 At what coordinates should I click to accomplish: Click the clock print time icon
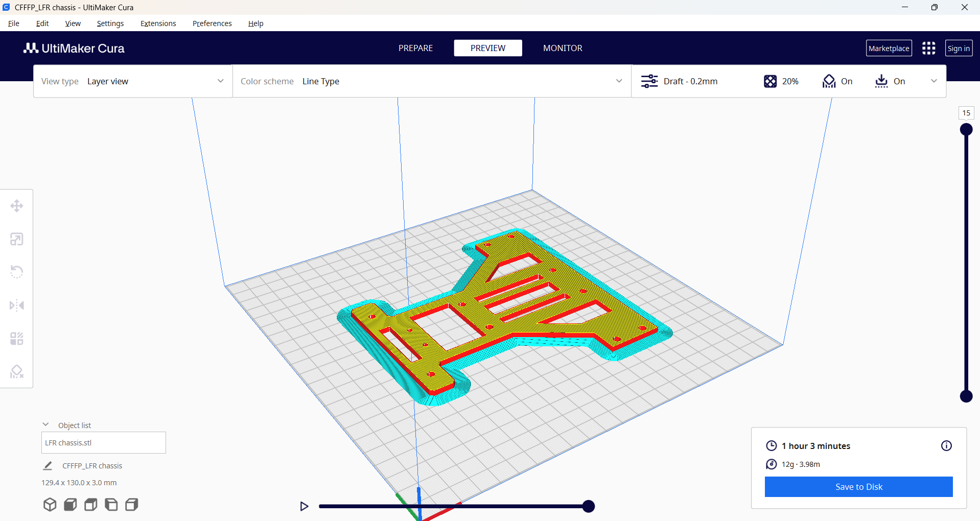772,446
